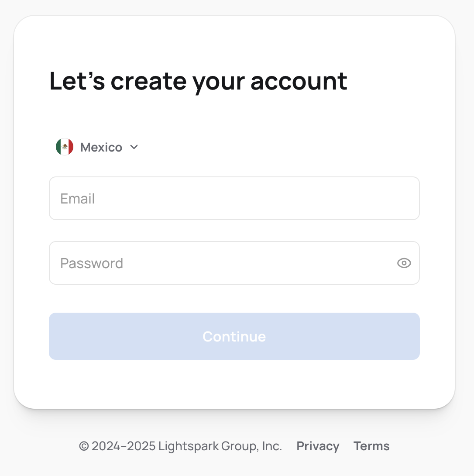Select the "Mexico" country name label
Image resolution: width=474 pixels, height=476 pixels.
[101, 147]
